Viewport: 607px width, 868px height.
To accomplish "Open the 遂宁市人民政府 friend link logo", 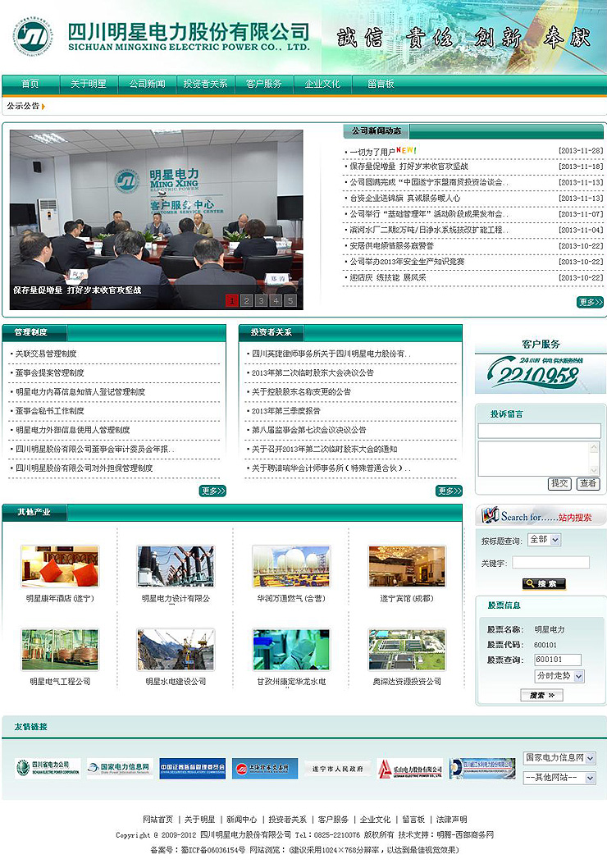I will point(336,769).
